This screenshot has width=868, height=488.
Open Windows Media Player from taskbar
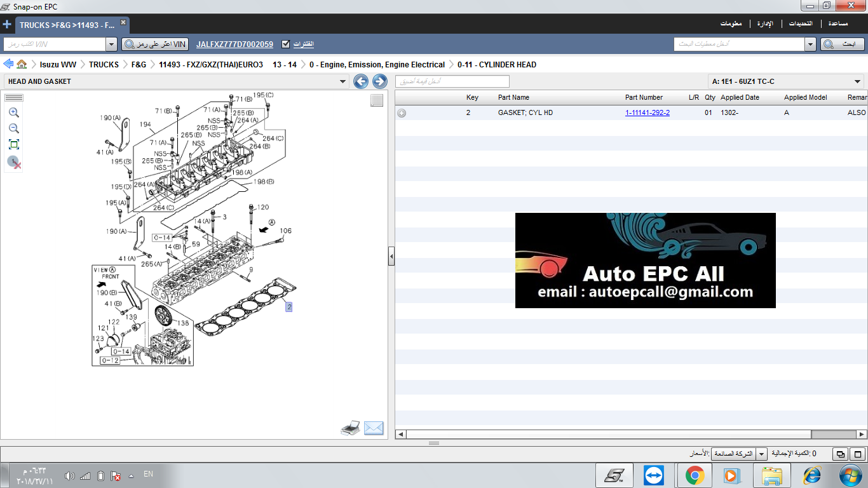pyautogui.click(x=731, y=475)
